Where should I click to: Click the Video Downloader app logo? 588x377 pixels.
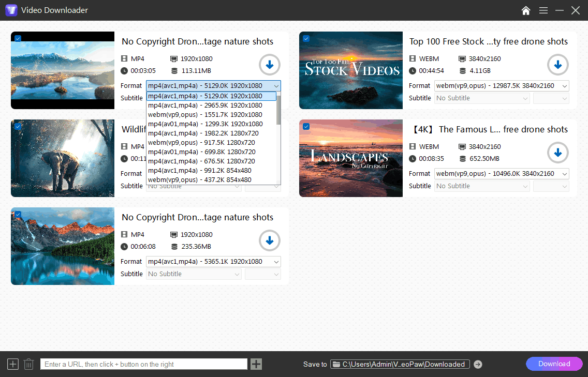click(11, 10)
